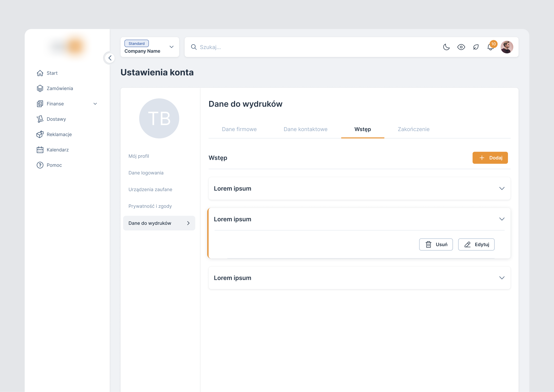The height and width of the screenshot is (392, 554).
Task: Open notifications bell with 10 badge
Action: [491, 46]
